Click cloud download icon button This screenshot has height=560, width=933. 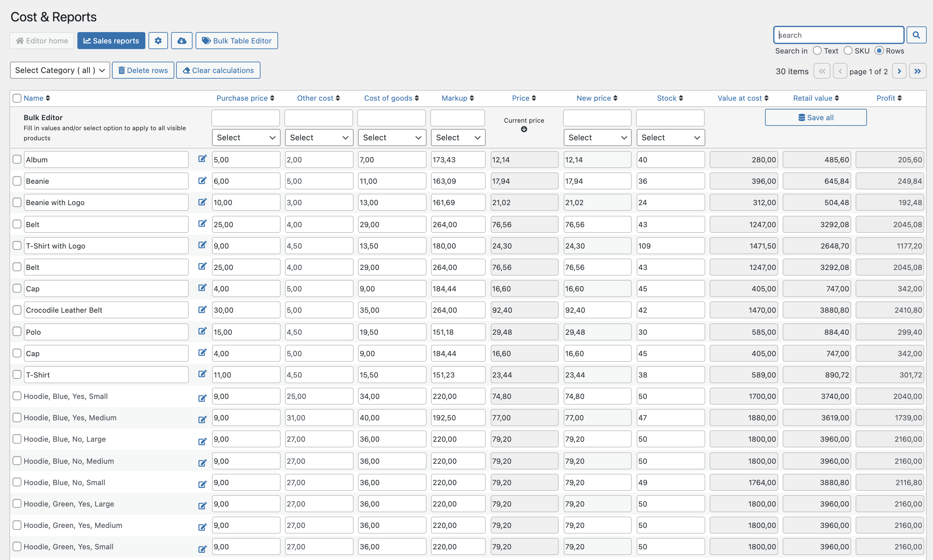[182, 40]
